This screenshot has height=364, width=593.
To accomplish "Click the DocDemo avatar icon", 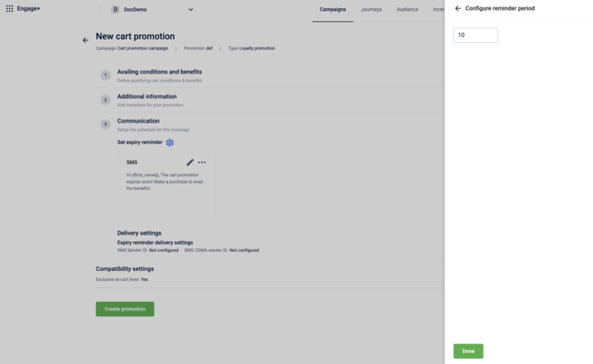I will (x=115, y=9).
